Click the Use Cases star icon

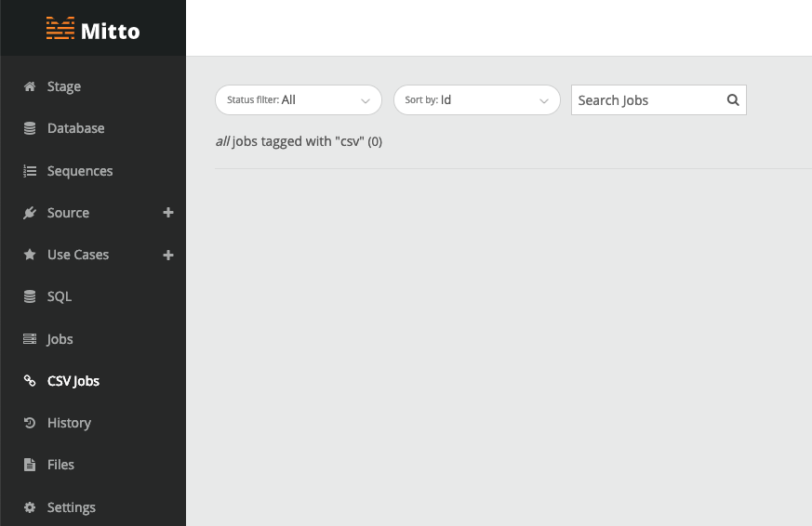click(x=30, y=255)
